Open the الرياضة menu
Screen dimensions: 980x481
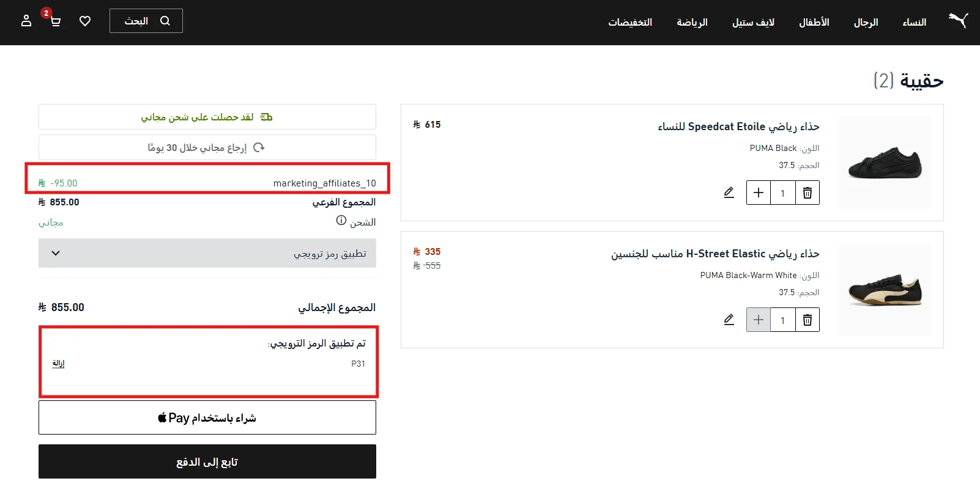[x=692, y=22]
